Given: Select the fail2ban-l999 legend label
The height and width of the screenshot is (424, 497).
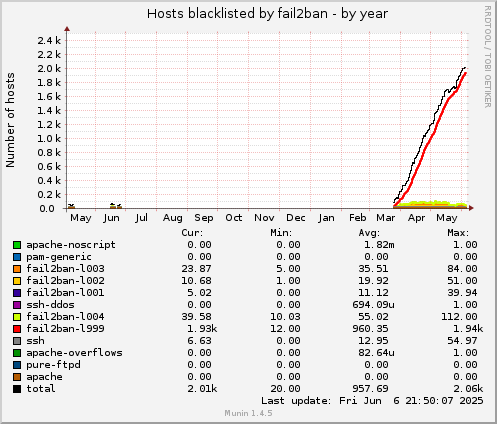Looking at the screenshot, I should (65, 329).
